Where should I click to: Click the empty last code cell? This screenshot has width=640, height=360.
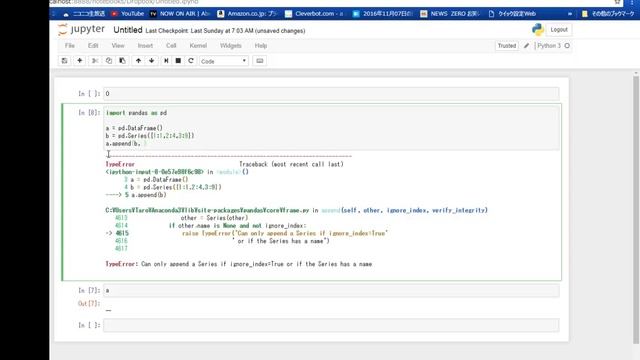coord(331,325)
